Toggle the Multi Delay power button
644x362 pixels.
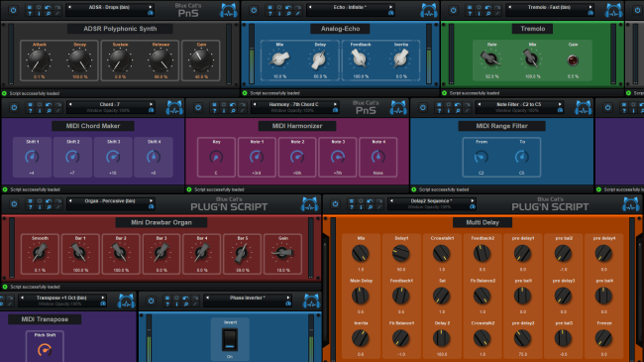click(335, 204)
